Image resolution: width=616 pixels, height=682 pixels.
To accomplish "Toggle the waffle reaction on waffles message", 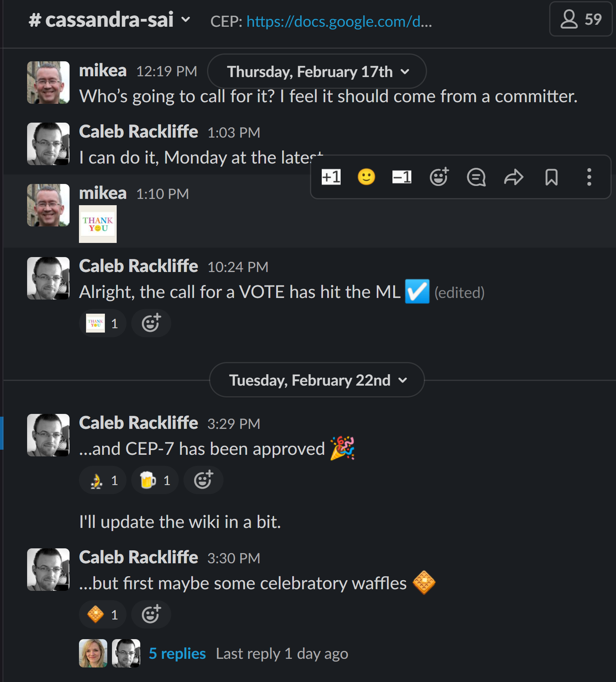I will 102,614.
